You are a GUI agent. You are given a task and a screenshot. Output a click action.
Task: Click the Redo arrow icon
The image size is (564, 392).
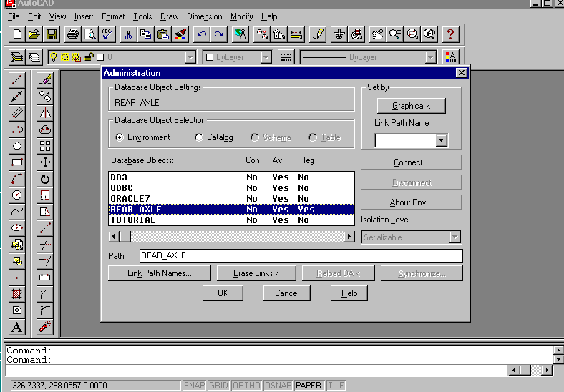click(219, 34)
